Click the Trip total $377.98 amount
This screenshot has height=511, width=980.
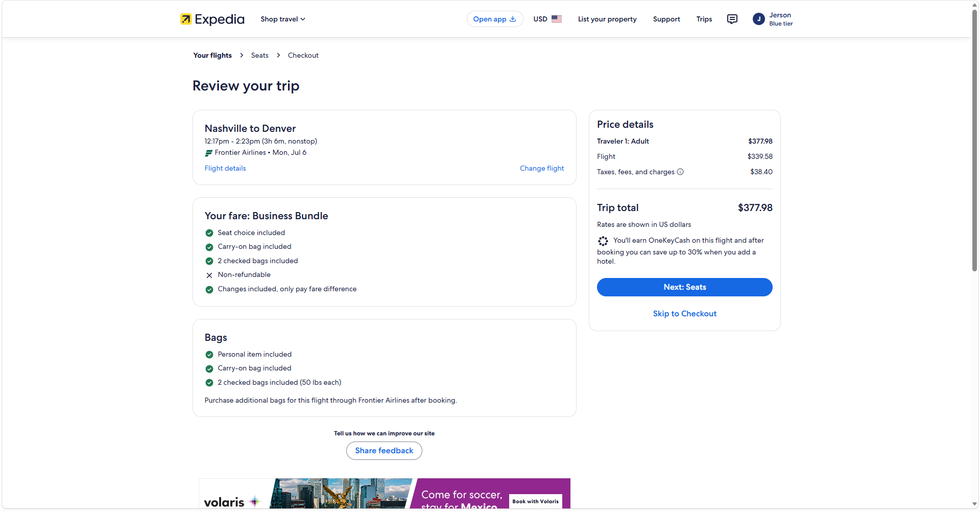coord(755,207)
